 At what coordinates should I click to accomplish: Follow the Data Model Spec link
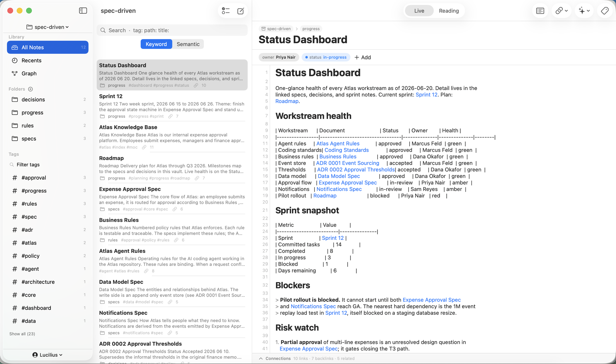click(x=339, y=176)
